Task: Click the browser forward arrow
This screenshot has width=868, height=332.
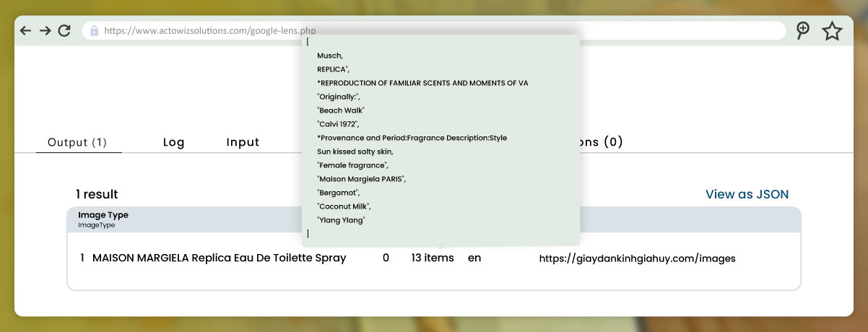Action: pos(45,31)
